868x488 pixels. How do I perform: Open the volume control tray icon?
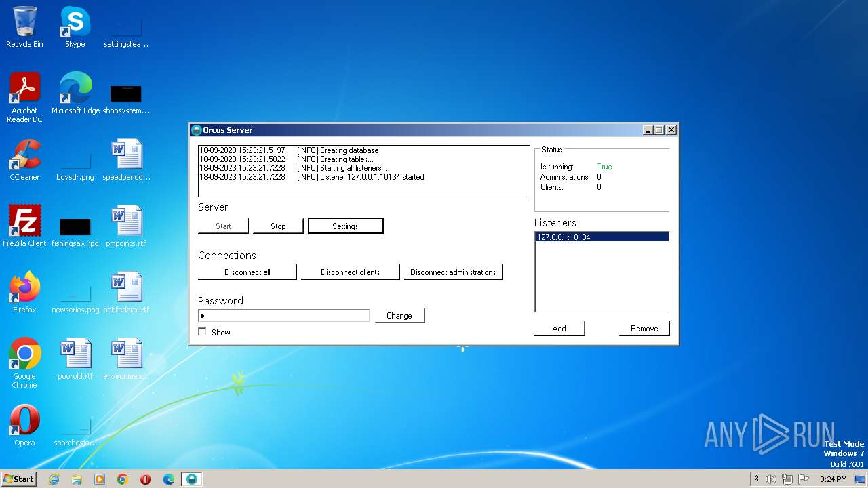[771, 479]
